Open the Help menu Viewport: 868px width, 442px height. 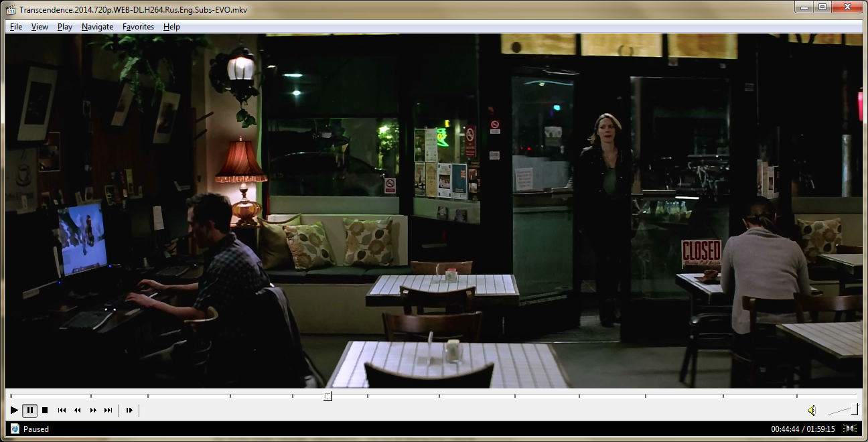[171, 27]
